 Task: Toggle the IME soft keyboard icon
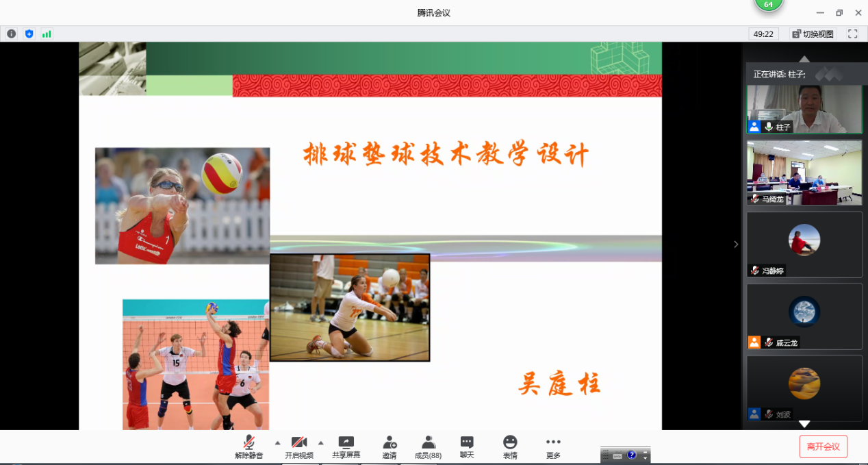coord(617,455)
